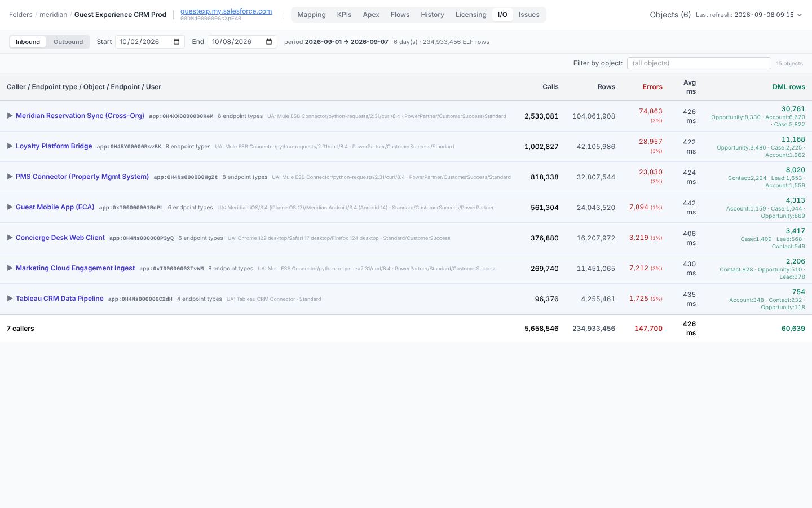The height and width of the screenshot is (508, 812).
Task: Expand the Concierge Desk Web Client row
Action: click(x=10, y=238)
